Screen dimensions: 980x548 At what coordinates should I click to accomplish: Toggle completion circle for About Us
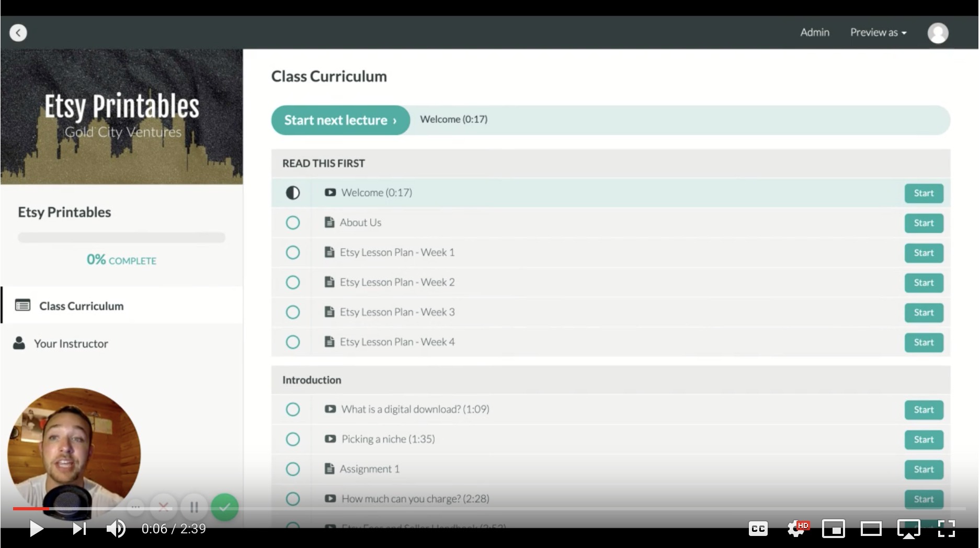(293, 222)
